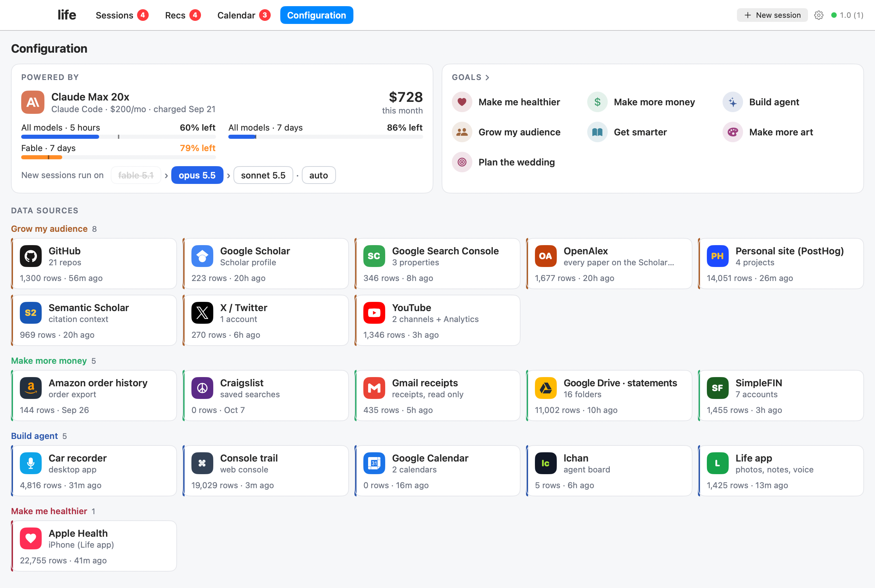Click the YouTube play icon
The width and height of the screenshot is (875, 588).
pyautogui.click(x=374, y=313)
